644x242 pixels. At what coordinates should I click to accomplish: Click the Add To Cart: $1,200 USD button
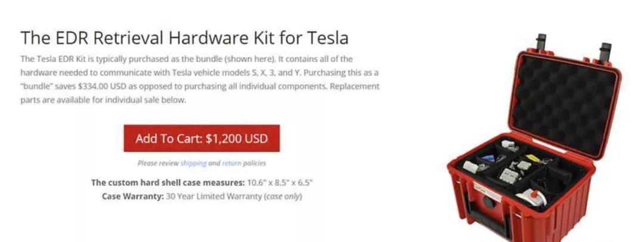click(202, 139)
